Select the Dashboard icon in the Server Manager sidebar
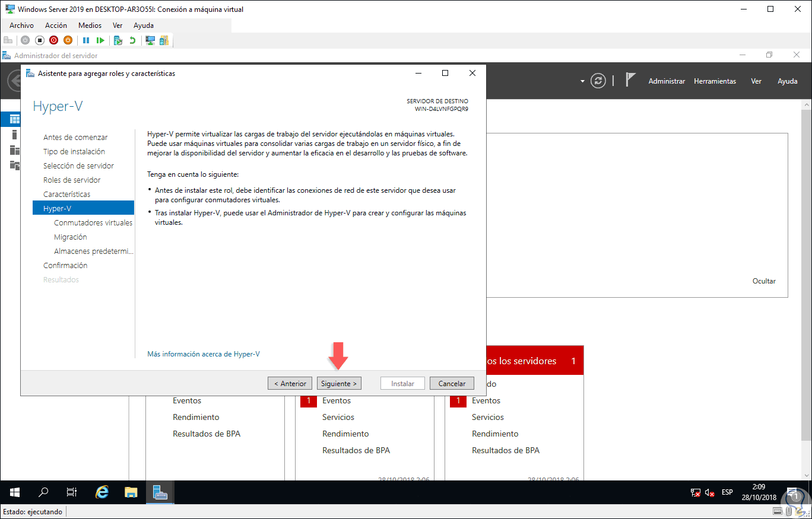This screenshot has height=519, width=812. [15, 119]
